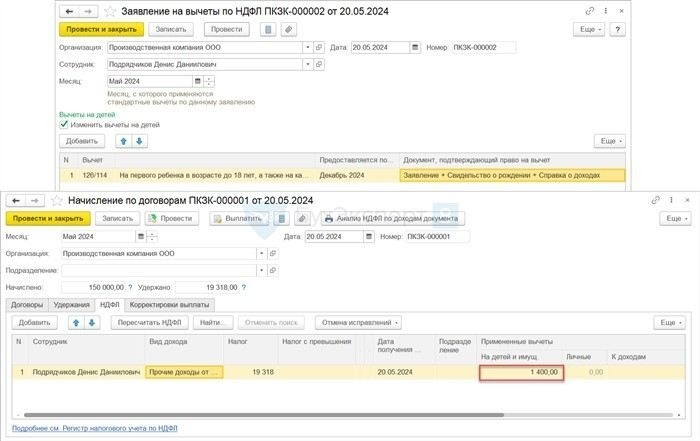700x441 pixels.
Task: Click the attached files paperclip icon
Action: [x=290, y=28]
